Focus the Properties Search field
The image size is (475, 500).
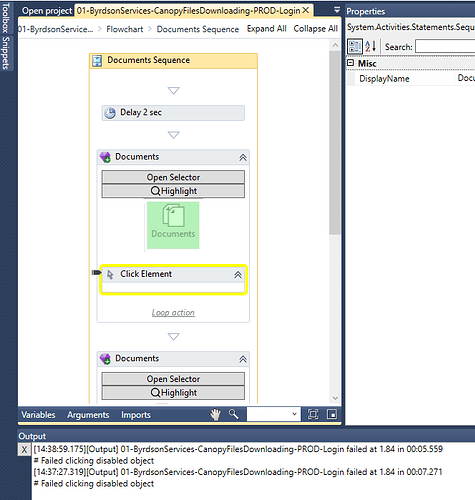(445, 47)
